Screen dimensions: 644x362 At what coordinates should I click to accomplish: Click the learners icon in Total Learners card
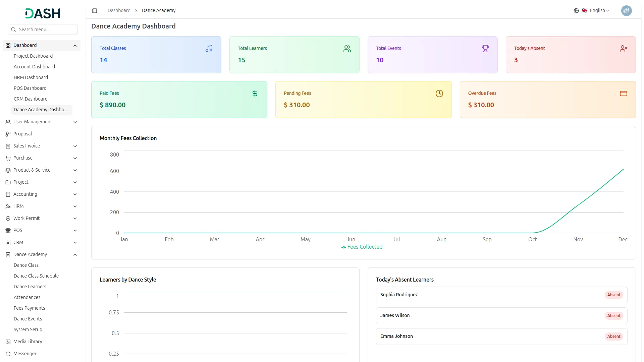tap(347, 49)
